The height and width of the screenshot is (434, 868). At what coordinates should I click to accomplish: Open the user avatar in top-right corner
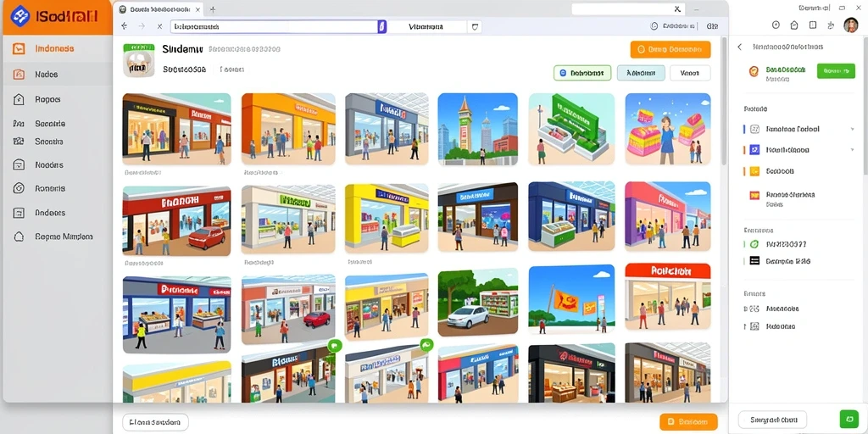851,25
